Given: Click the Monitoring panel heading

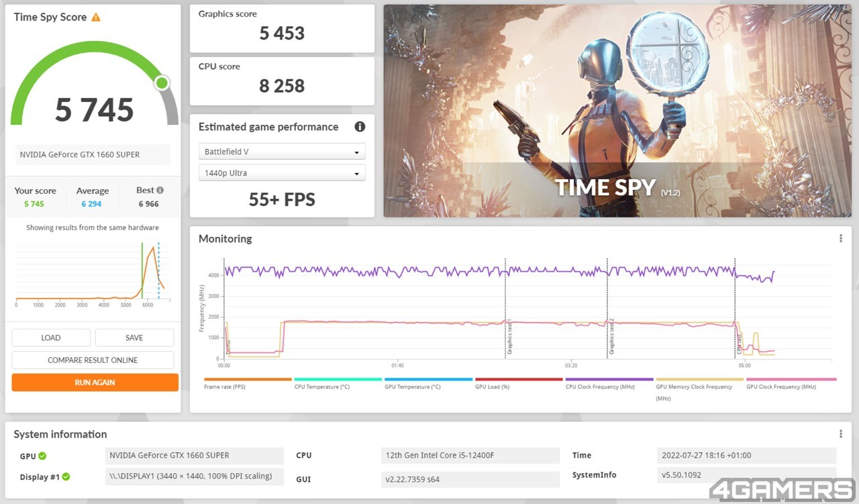Looking at the screenshot, I should [x=225, y=239].
